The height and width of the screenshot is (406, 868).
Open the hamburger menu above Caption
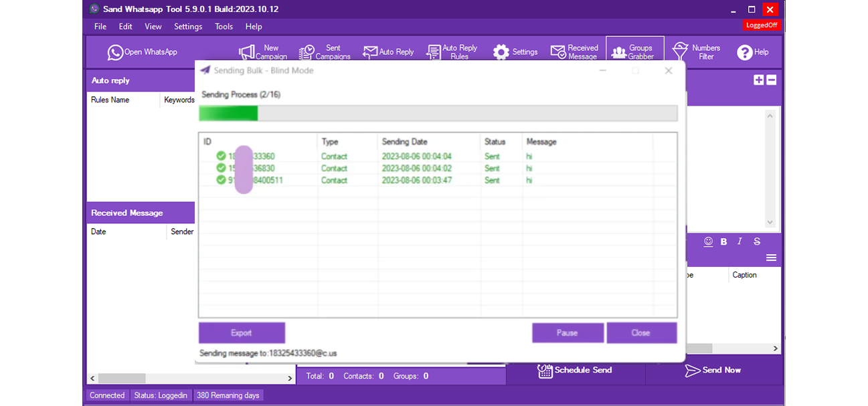click(x=771, y=258)
